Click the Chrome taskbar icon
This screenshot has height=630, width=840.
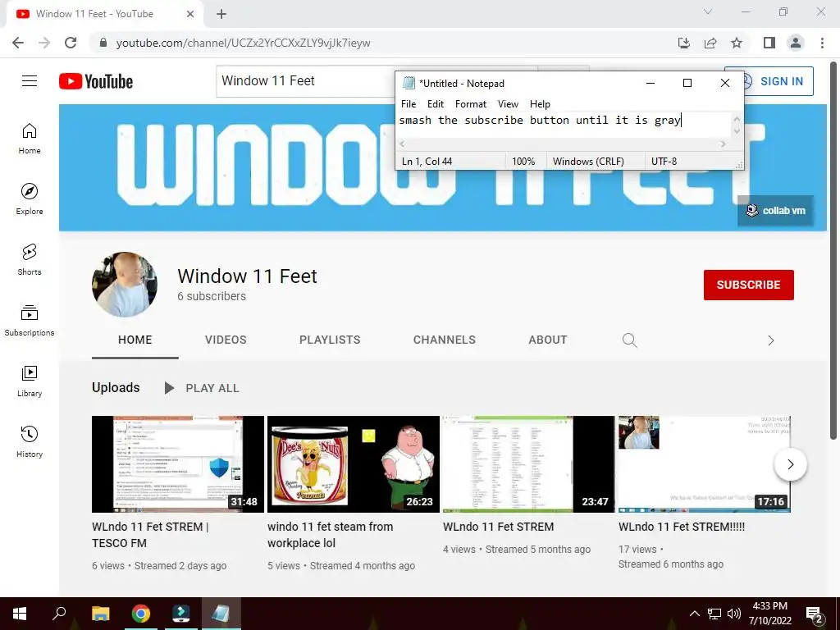141,614
